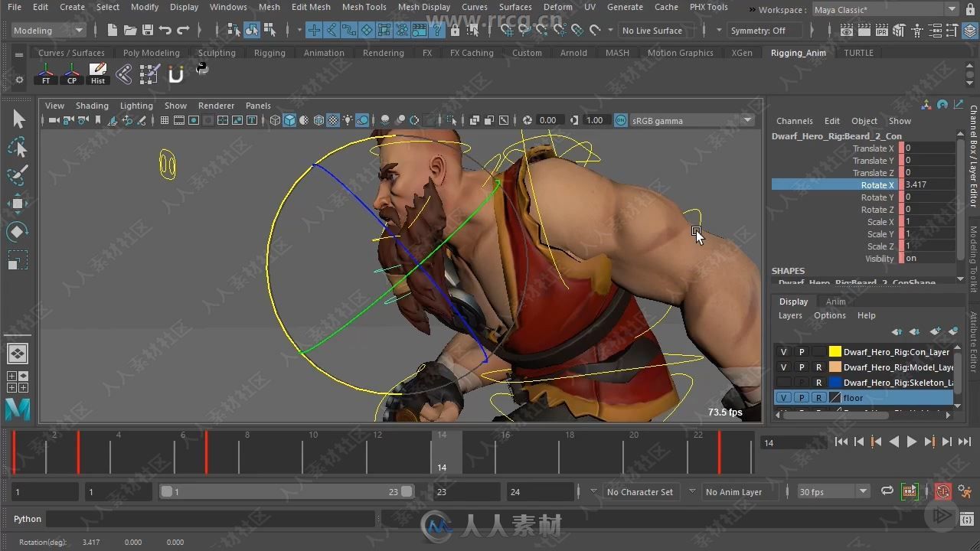Toggle the viewport grid icon

[165, 120]
